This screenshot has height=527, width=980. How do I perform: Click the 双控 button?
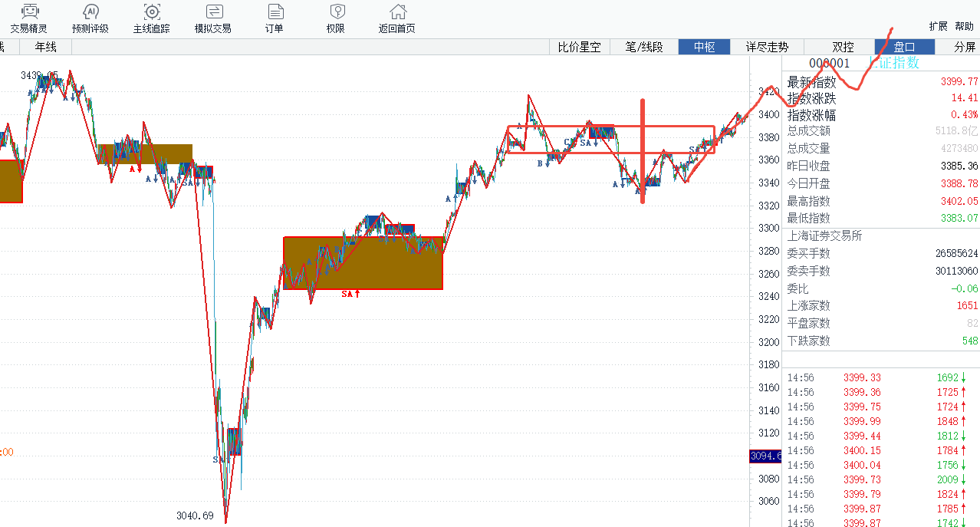click(x=844, y=47)
